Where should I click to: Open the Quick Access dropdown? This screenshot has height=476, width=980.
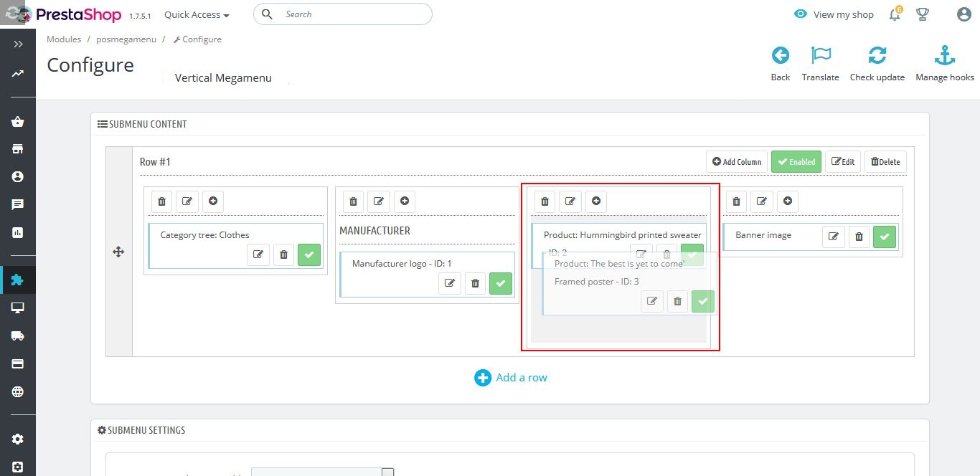[197, 14]
